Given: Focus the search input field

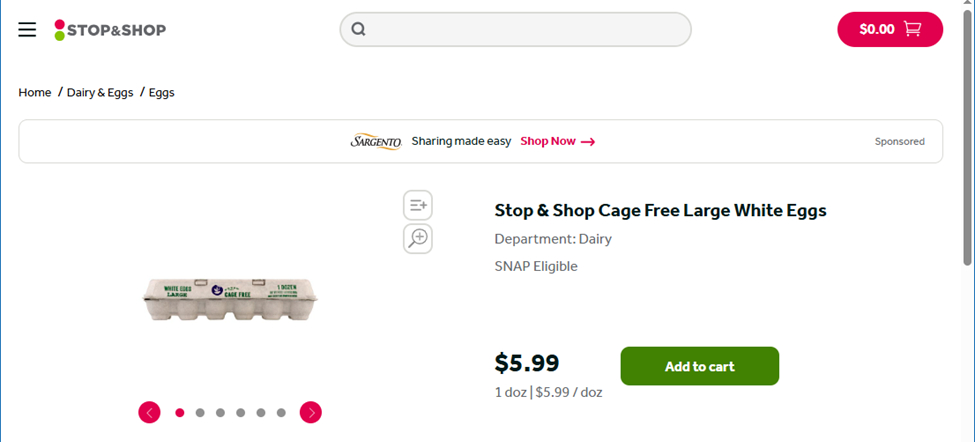Looking at the screenshot, I should point(525,29).
